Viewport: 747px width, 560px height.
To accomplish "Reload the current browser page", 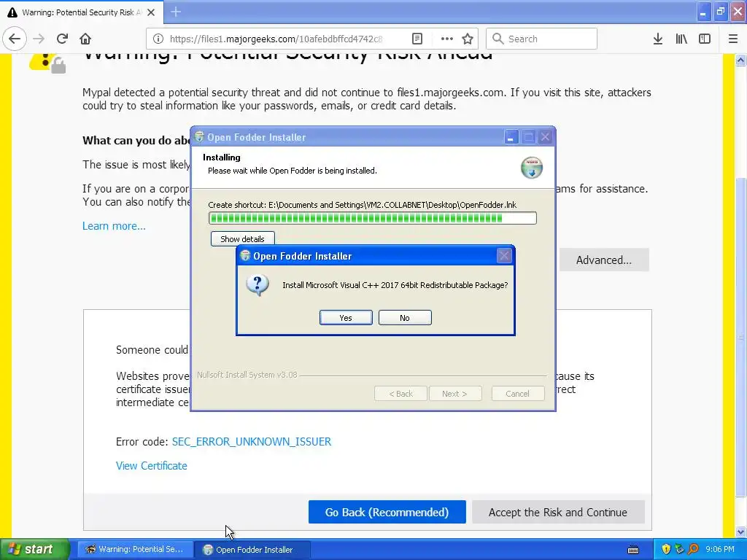I will pos(63,39).
